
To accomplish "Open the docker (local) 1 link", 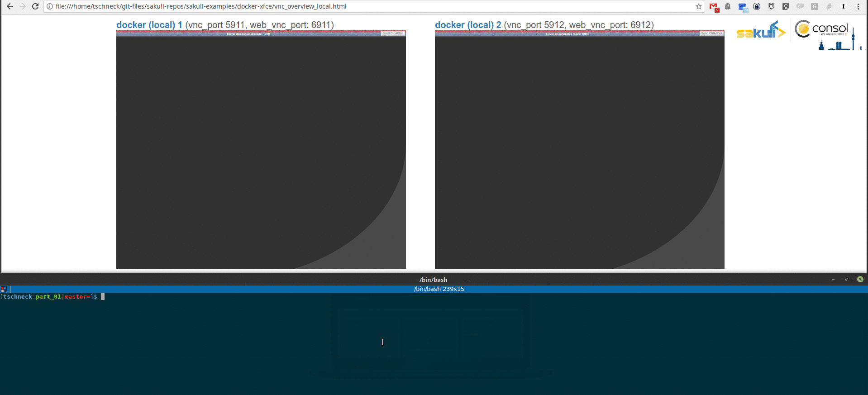I will pos(149,25).
